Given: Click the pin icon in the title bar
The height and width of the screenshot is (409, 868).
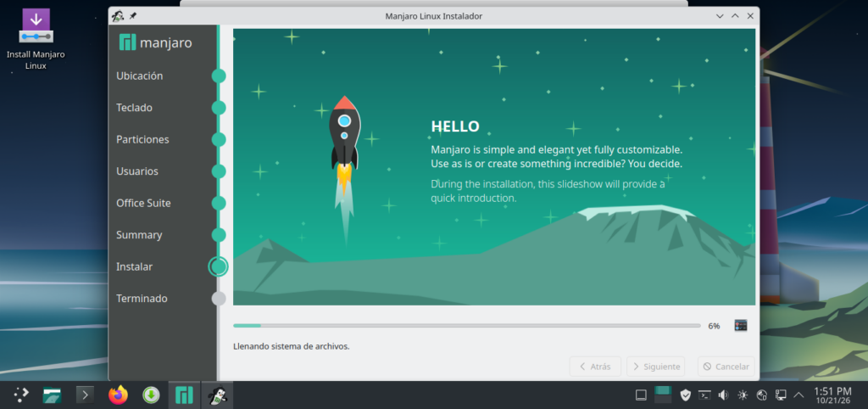Looking at the screenshot, I should [133, 16].
